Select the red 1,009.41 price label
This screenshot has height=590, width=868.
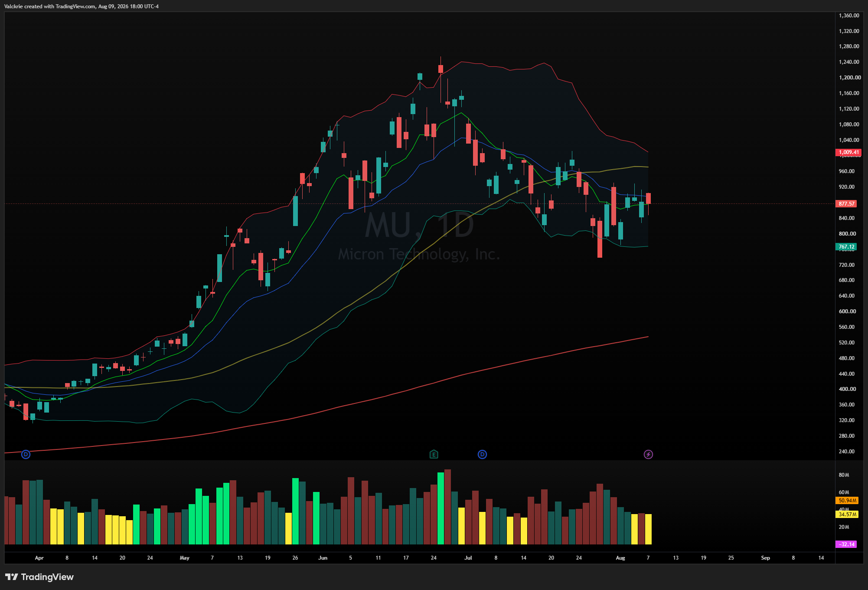[x=848, y=152]
